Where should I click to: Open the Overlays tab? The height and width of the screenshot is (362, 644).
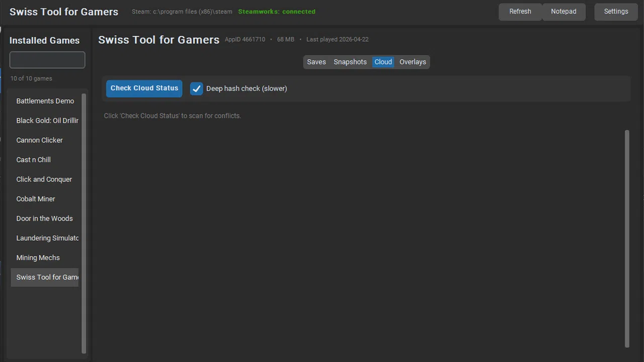(x=413, y=62)
